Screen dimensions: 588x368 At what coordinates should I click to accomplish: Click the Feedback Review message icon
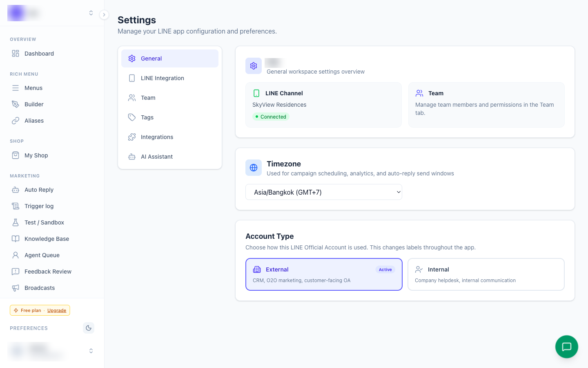(16, 272)
